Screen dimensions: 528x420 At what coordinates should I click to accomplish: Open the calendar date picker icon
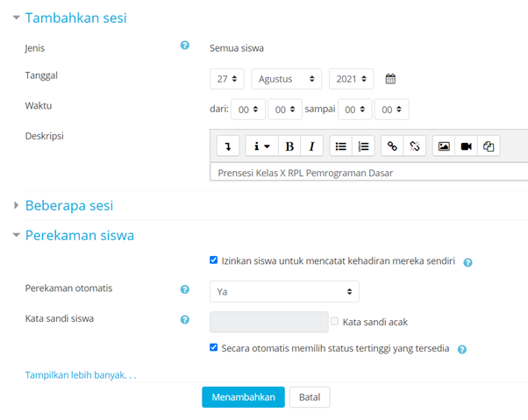[391, 79]
